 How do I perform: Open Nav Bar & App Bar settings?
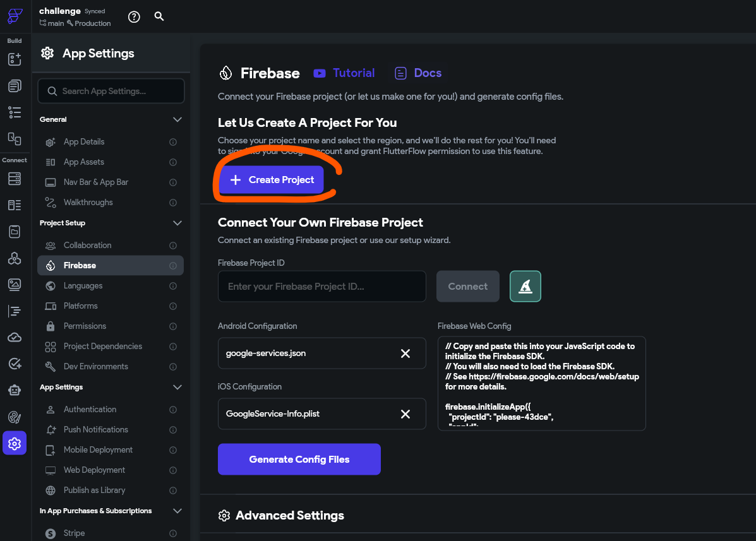tap(111, 182)
